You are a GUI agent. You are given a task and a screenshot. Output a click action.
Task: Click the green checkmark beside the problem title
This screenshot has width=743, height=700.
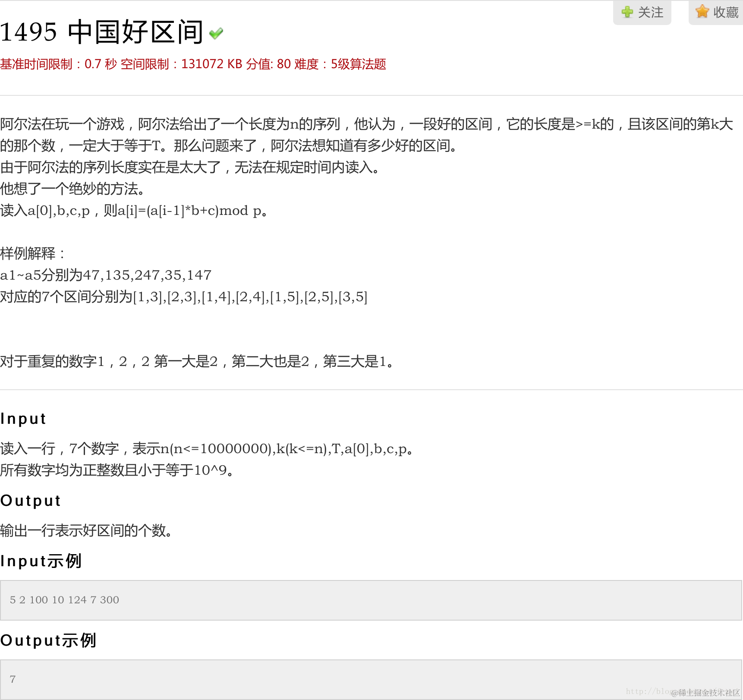216,33
